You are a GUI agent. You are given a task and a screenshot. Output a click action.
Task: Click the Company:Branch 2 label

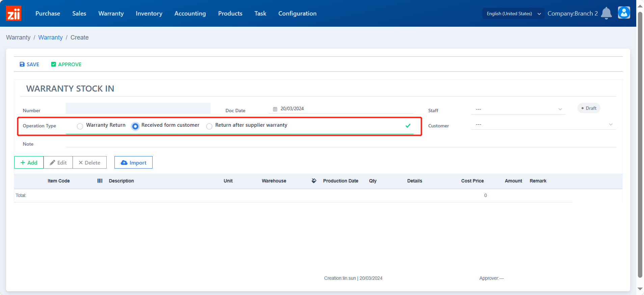pos(572,14)
